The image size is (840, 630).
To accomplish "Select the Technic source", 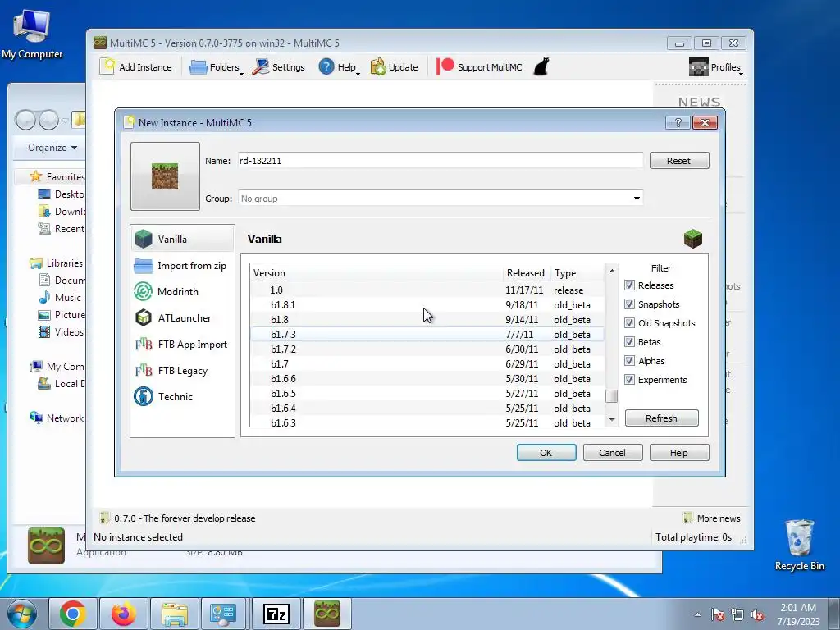I will pos(182,396).
